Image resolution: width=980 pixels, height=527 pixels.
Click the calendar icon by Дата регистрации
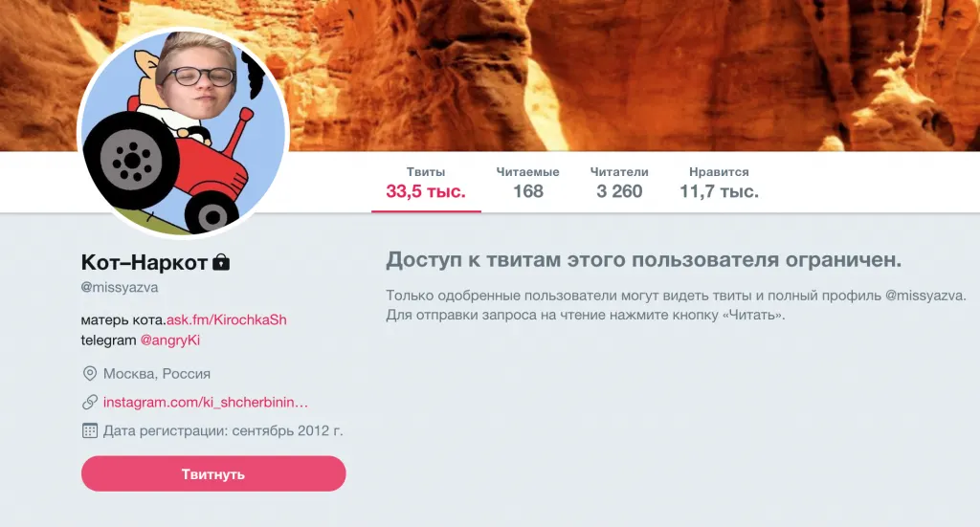pyautogui.click(x=90, y=430)
